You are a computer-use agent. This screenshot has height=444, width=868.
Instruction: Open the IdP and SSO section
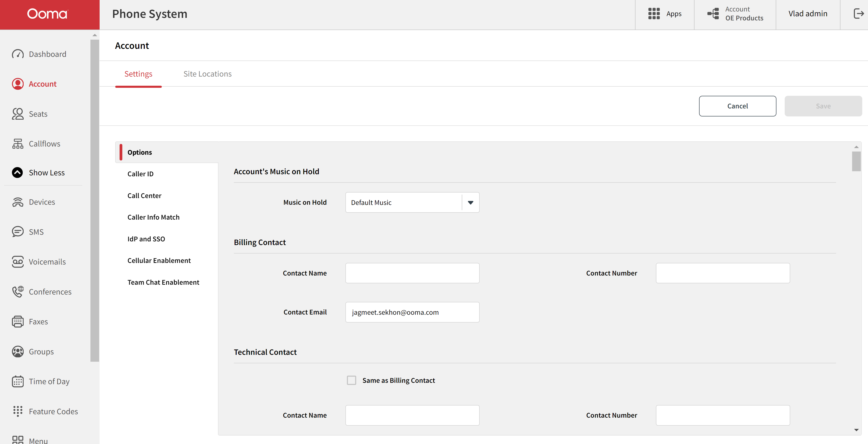tap(146, 239)
